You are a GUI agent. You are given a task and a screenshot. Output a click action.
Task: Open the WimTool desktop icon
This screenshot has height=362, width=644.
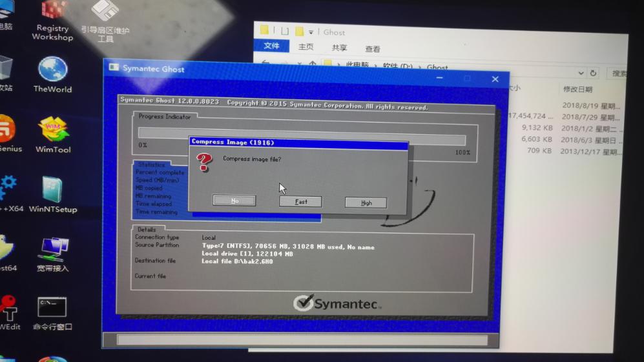pos(53,135)
